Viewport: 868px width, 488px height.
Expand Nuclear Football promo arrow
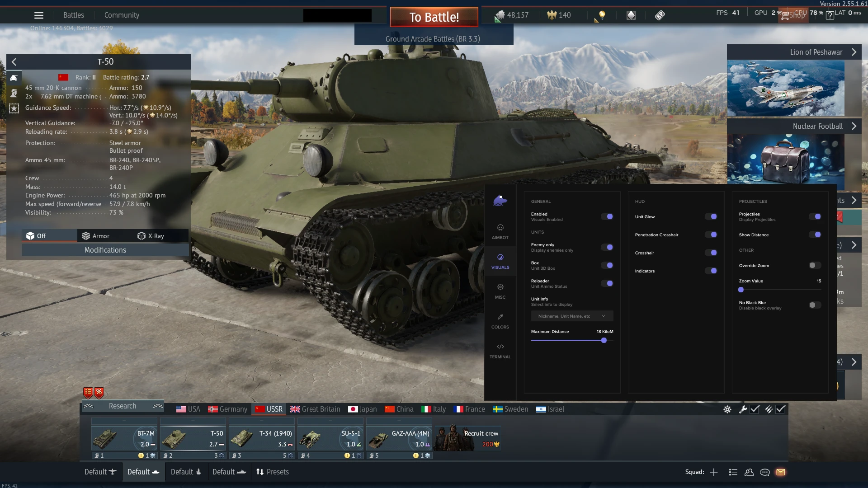coord(854,127)
